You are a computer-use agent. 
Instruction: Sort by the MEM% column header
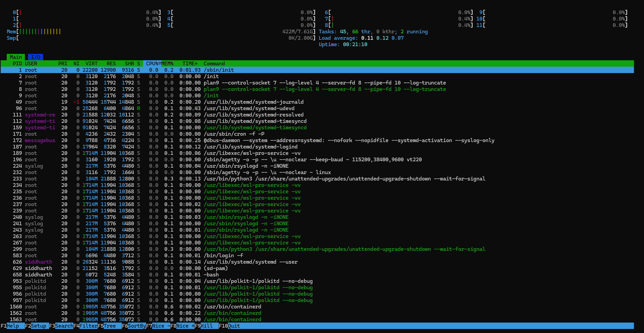pyautogui.click(x=167, y=64)
